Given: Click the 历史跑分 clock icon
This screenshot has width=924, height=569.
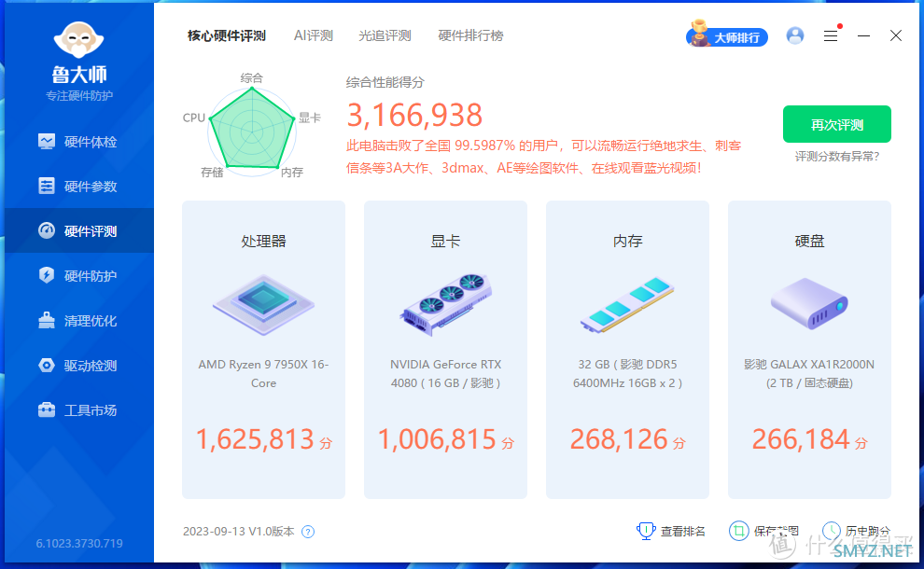Looking at the screenshot, I should 832,531.
